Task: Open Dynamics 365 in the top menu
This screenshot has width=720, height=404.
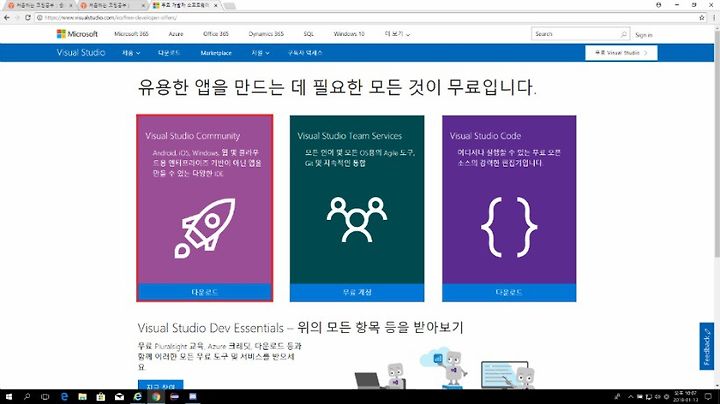Action: [266, 34]
